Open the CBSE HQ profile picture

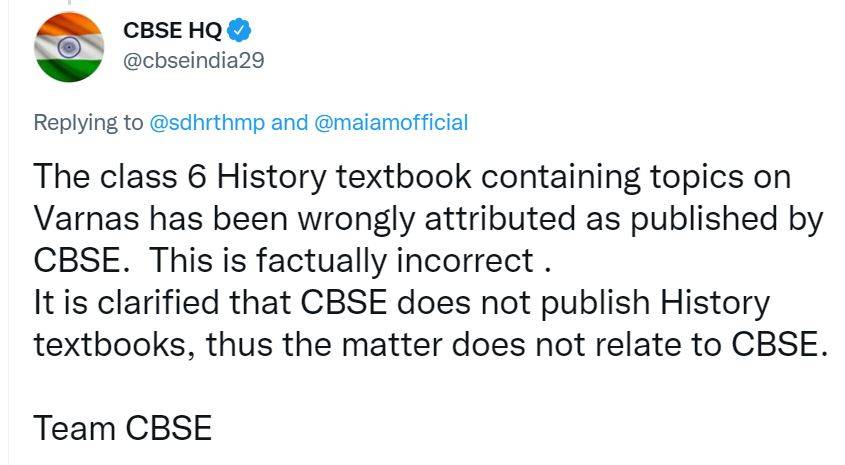(x=68, y=47)
